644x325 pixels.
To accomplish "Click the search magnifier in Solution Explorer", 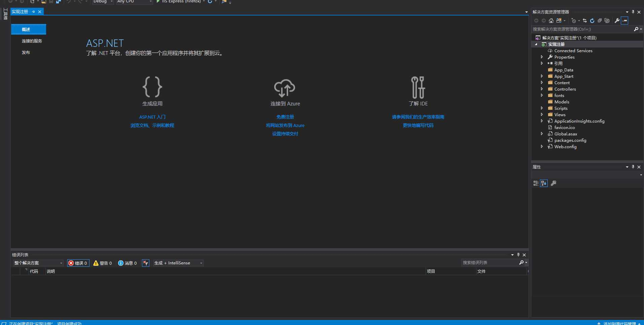I will pyautogui.click(x=636, y=29).
